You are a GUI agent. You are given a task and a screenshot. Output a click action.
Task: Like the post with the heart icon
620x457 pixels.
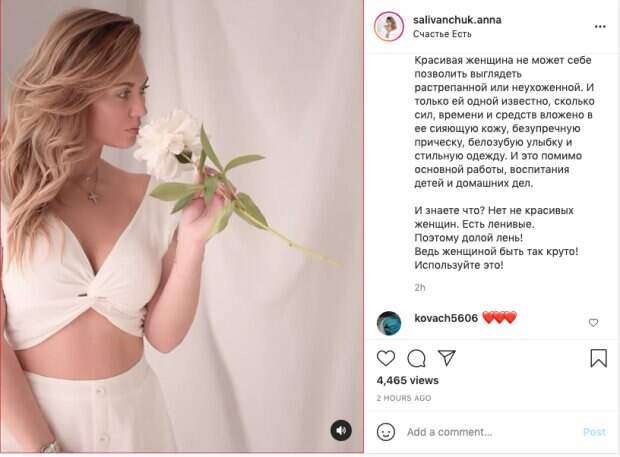(x=386, y=358)
